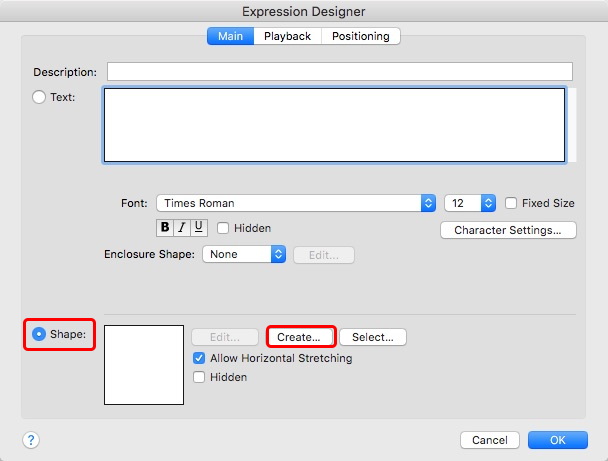This screenshot has width=608, height=461.
Task: Switch to the Positioning tab
Action: [x=361, y=36]
